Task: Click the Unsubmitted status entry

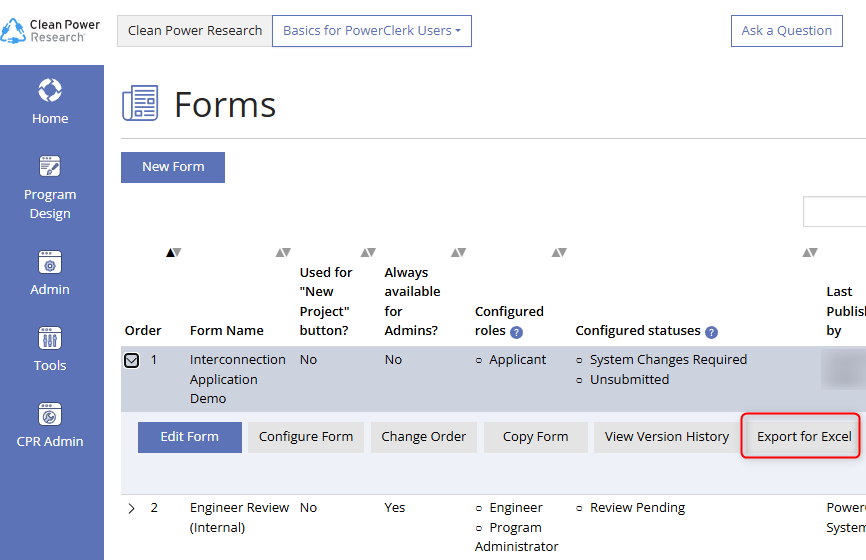Action: 630,380
